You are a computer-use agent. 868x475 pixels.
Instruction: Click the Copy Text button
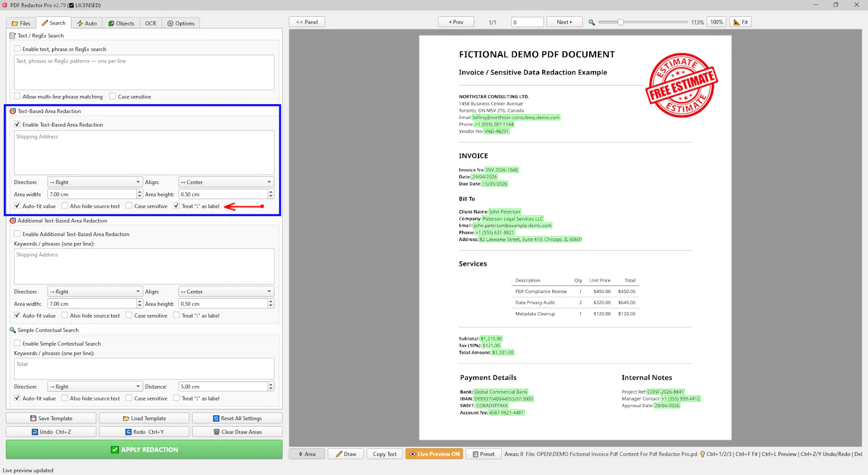(385, 454)
